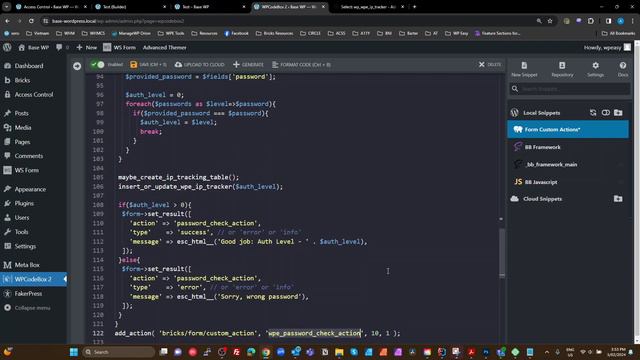Open Access Control in sidebar

(33, 94)
